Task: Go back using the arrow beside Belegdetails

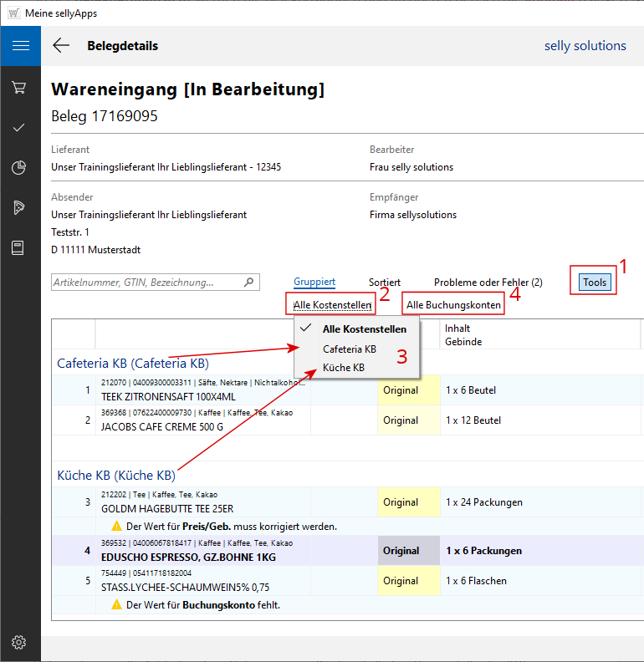Action: (x=61, y=46)
